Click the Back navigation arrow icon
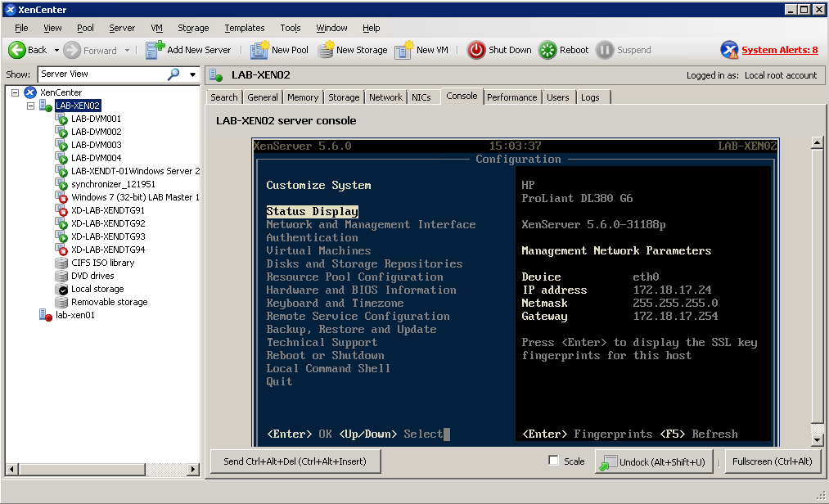Viewport: 829px width, 504px height. (18, 49)
